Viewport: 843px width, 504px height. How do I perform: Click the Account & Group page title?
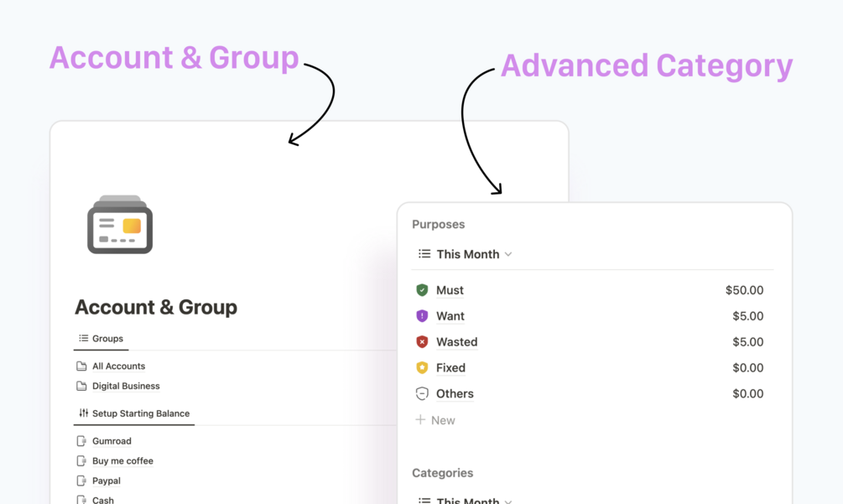(156, 307)
